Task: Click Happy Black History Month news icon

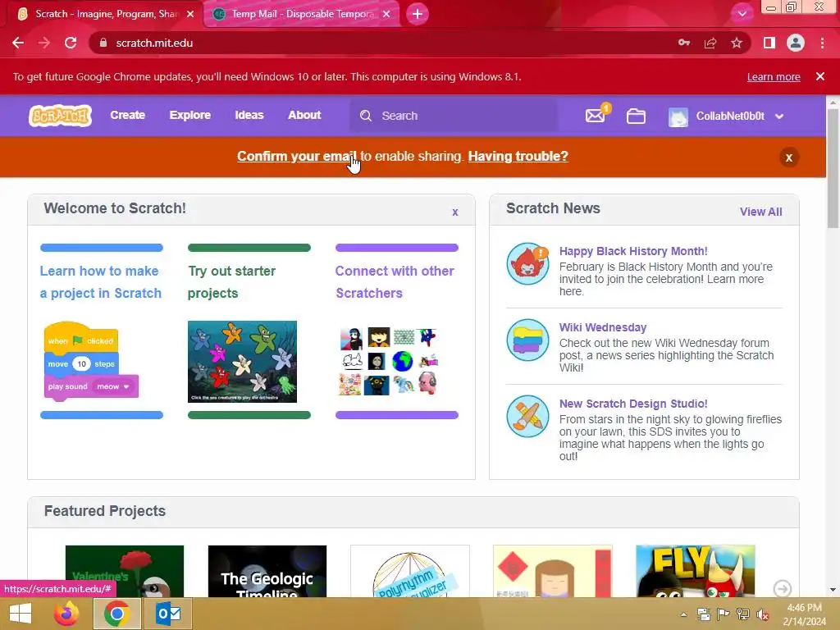Action: coord(527,263)
